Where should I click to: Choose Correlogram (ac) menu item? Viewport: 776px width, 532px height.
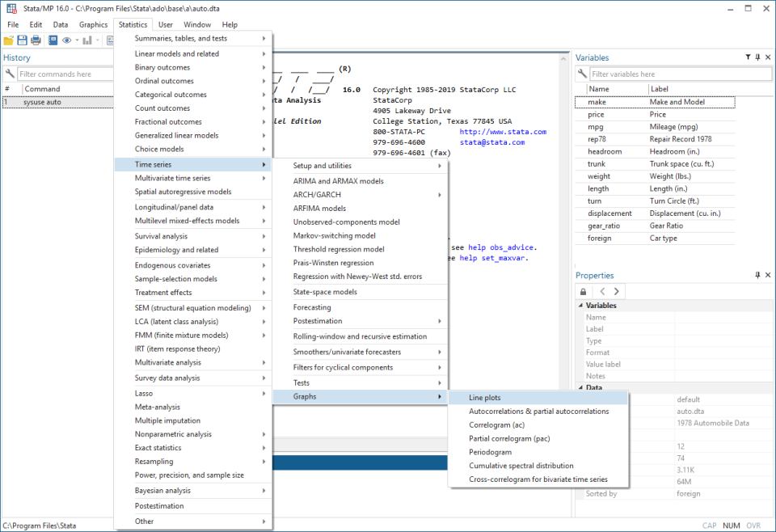click(496, 424)
